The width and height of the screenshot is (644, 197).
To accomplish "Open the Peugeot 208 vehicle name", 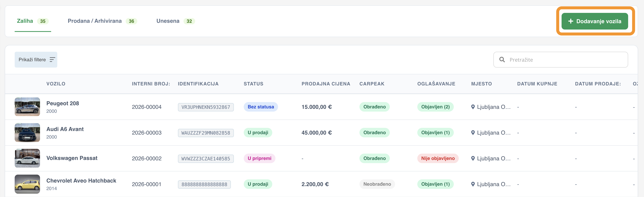I will [x=62, y=103].
